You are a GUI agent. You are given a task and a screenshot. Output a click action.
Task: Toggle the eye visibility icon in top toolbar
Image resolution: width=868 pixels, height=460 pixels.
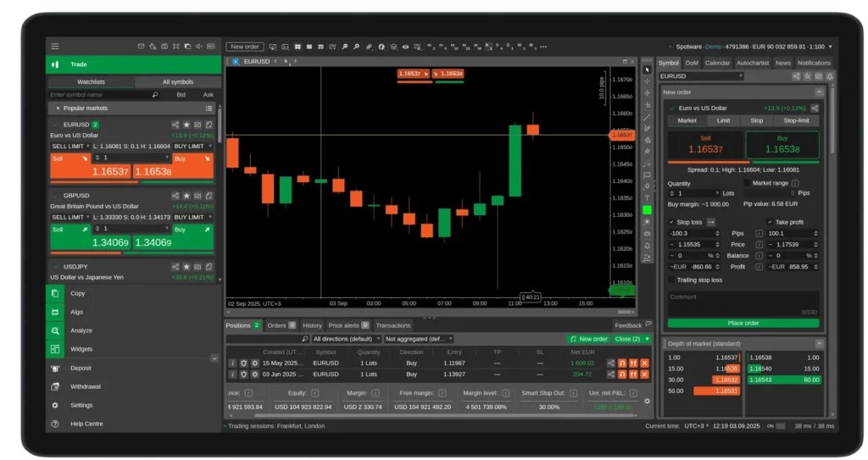[x=405, y=47]
